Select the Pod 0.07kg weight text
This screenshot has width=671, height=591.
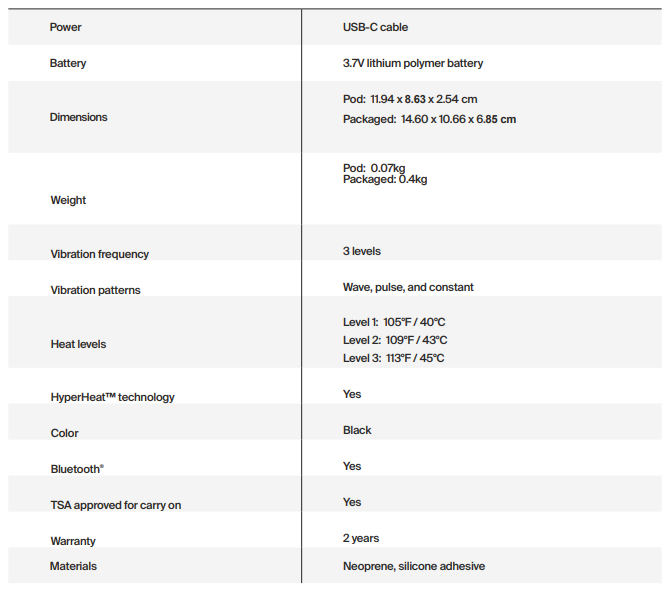pyautogui.click(x=374, y=168)
